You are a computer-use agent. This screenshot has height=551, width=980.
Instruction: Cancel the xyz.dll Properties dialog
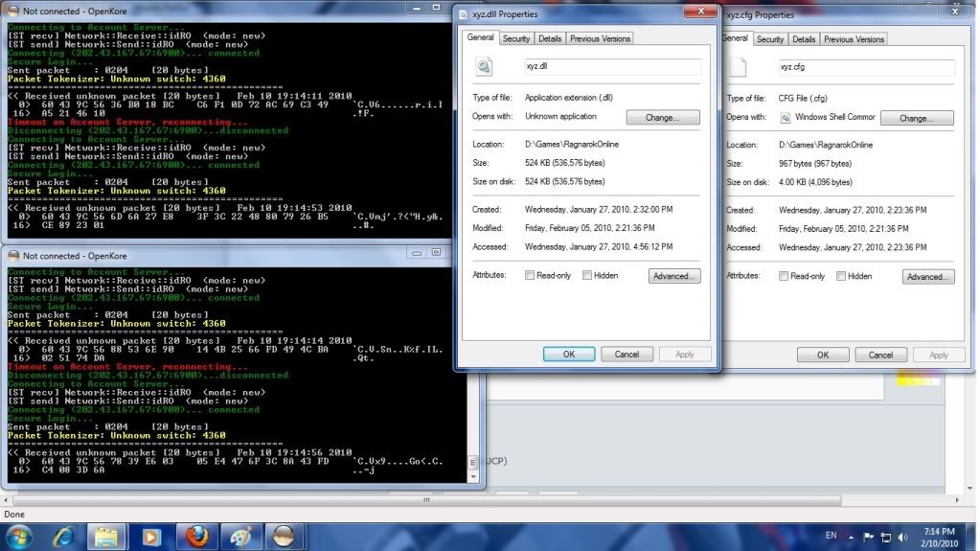pyautogui.click(x=627, y=354)
